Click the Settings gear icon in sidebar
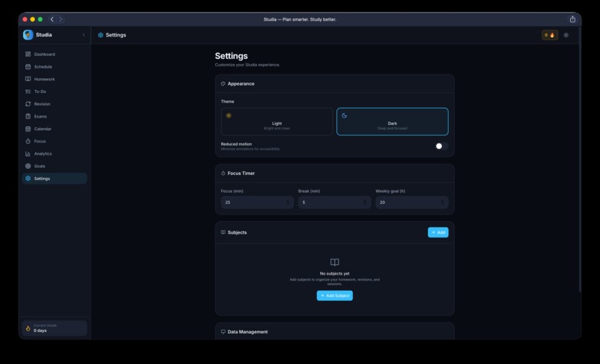This screenshot has width=600, height=364. 28,179
